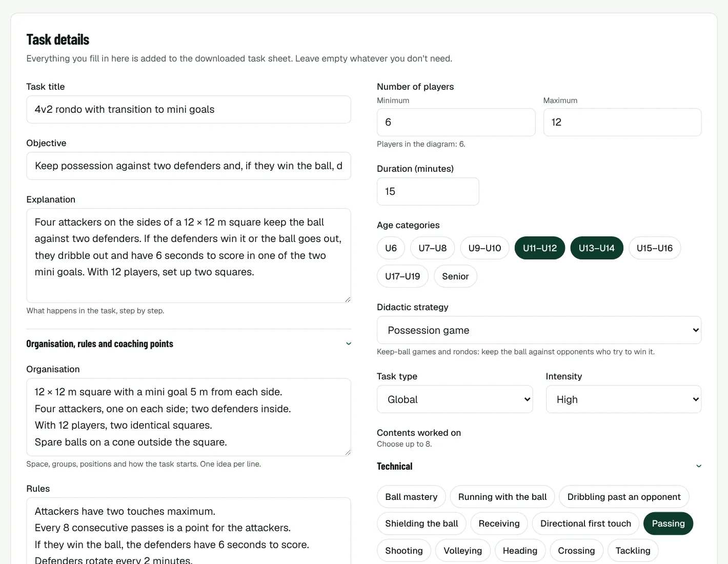Toggle the U7–U8 age category

pos(433,248)
